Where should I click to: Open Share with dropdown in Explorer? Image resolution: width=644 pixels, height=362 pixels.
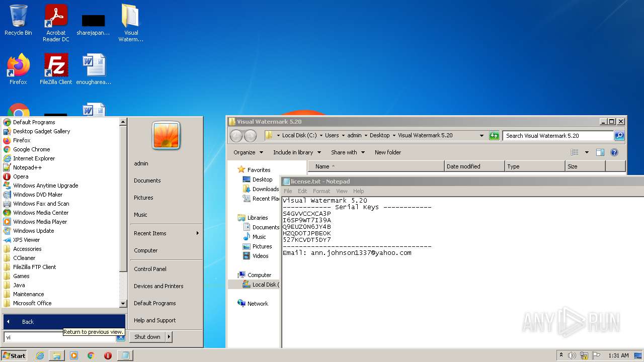(348, 152)
